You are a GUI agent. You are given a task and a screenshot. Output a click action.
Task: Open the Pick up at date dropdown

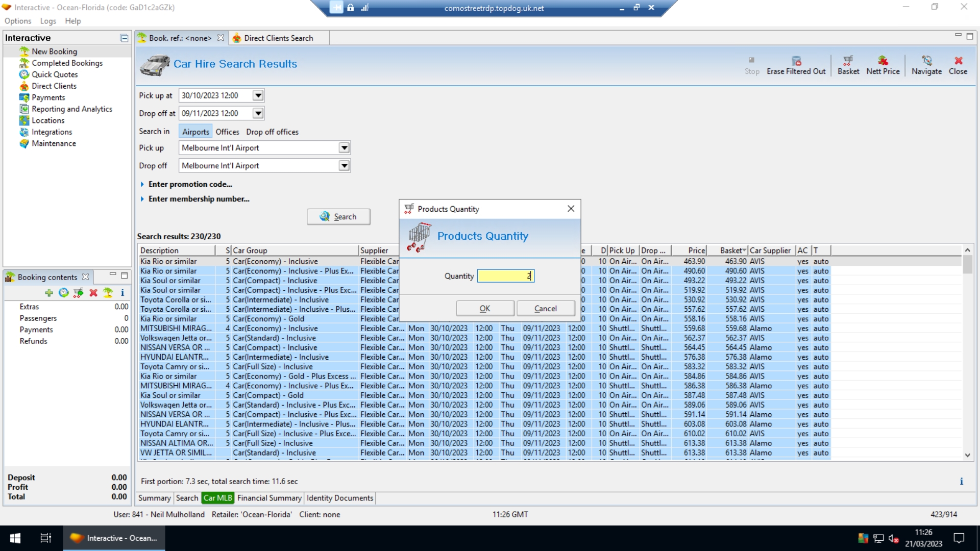click(258, 95)
